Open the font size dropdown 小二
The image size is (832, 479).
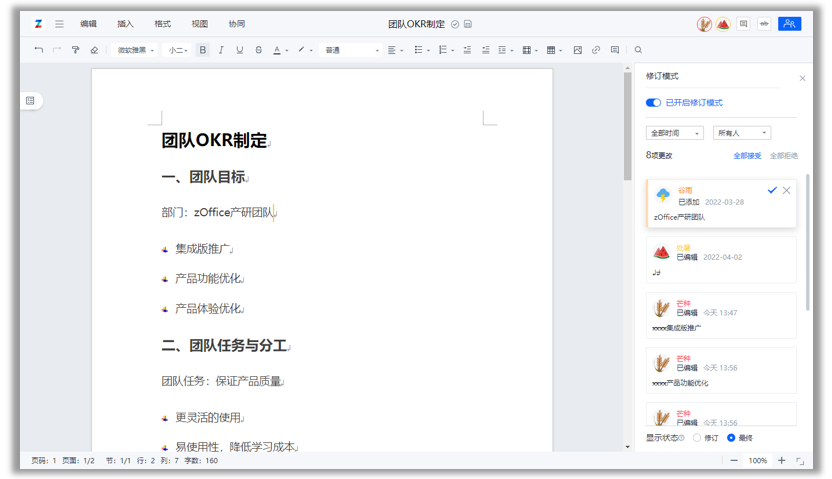coord(177,50)
